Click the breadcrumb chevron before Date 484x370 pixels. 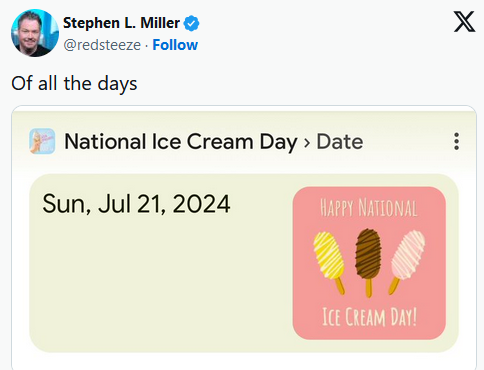tap(307, 142)
